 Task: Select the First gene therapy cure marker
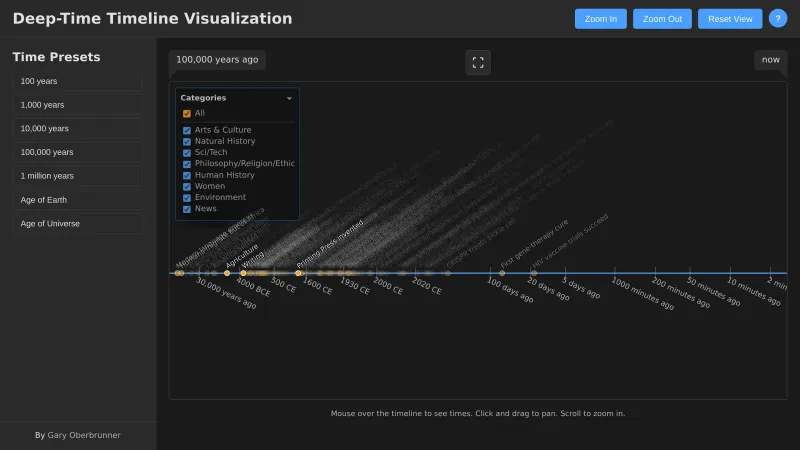pyautogui.click(x=502, y=273)
